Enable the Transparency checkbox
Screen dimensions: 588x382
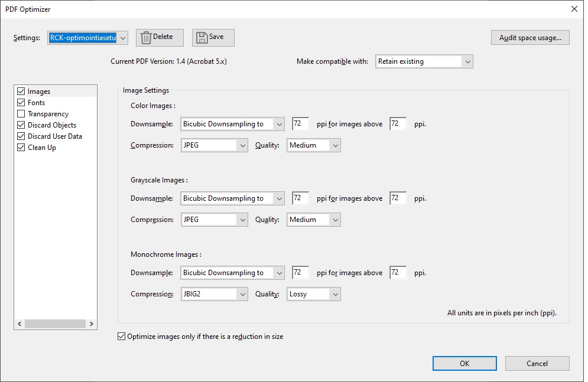(x=21, y=113)
